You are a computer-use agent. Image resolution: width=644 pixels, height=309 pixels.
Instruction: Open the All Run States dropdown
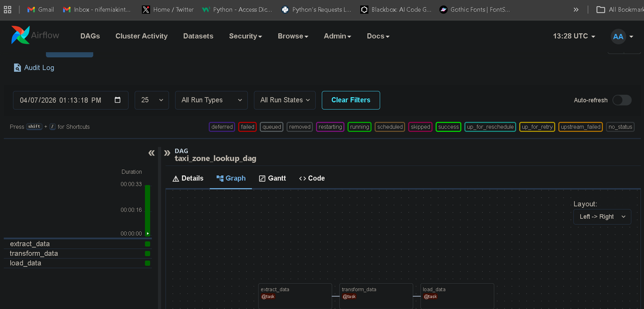[285, 100]
